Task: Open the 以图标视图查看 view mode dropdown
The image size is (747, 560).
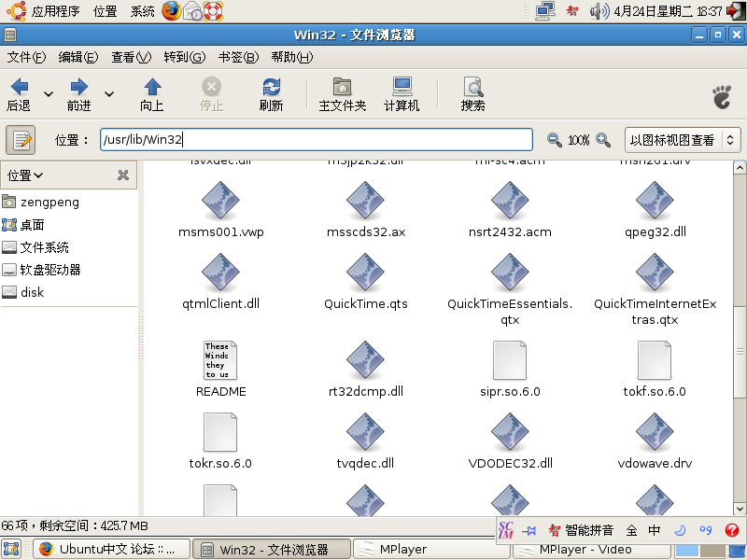Action: [683, 140]
